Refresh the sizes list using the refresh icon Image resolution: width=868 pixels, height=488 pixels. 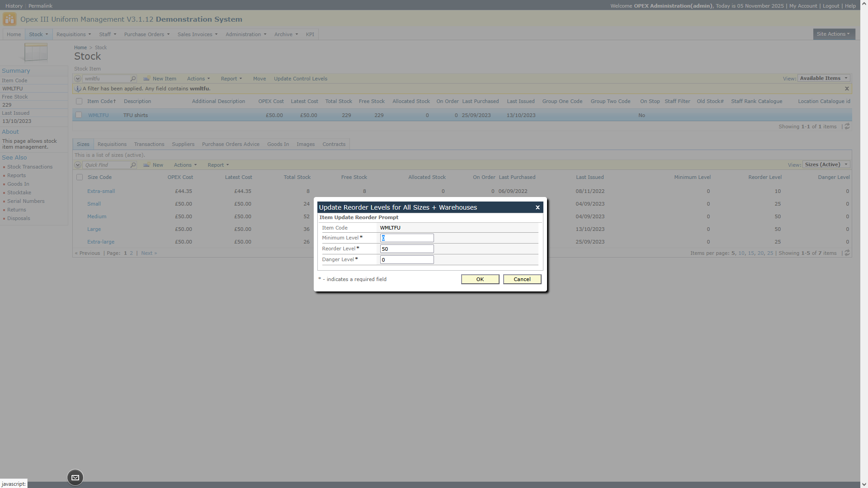point(847,253)
